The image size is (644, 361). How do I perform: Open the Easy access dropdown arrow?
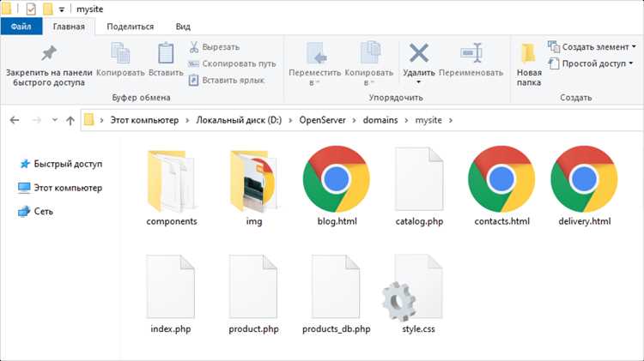[x=631, y=63]
